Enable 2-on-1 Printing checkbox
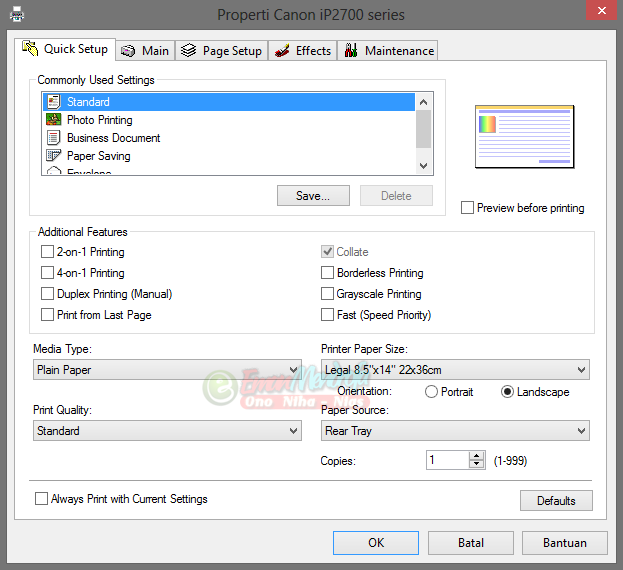 47,251
